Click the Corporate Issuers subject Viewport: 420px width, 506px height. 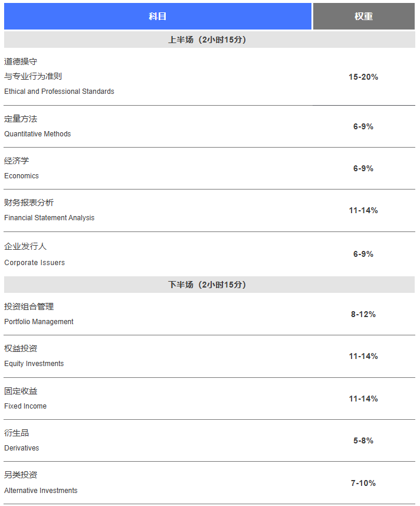34,263
